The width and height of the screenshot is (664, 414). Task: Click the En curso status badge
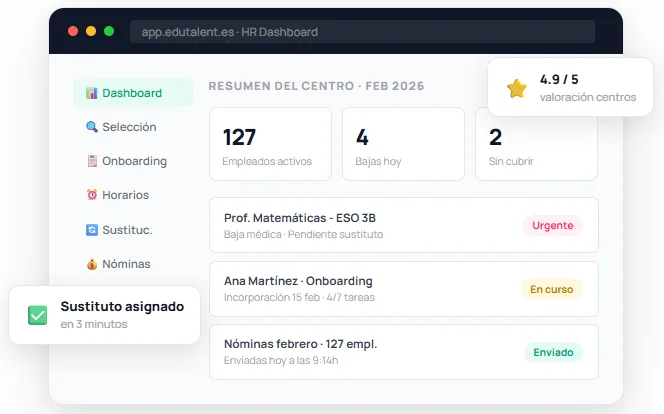[x=552, y=290]
